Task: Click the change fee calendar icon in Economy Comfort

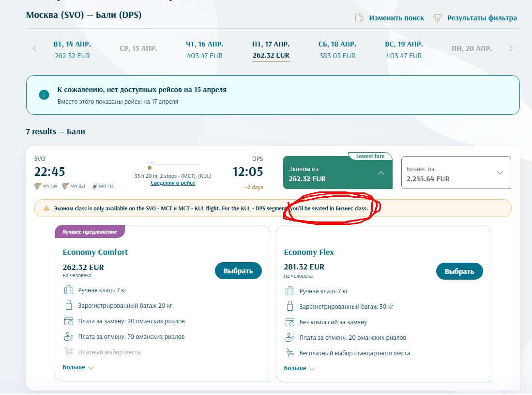Action: 69,321
